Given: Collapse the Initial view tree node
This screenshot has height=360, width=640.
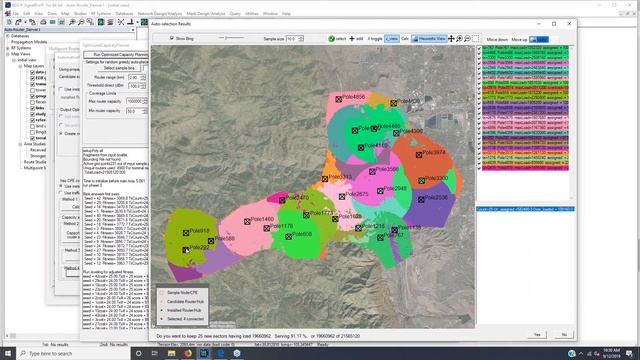Looking at the screenshot, I should coord(14,60).
